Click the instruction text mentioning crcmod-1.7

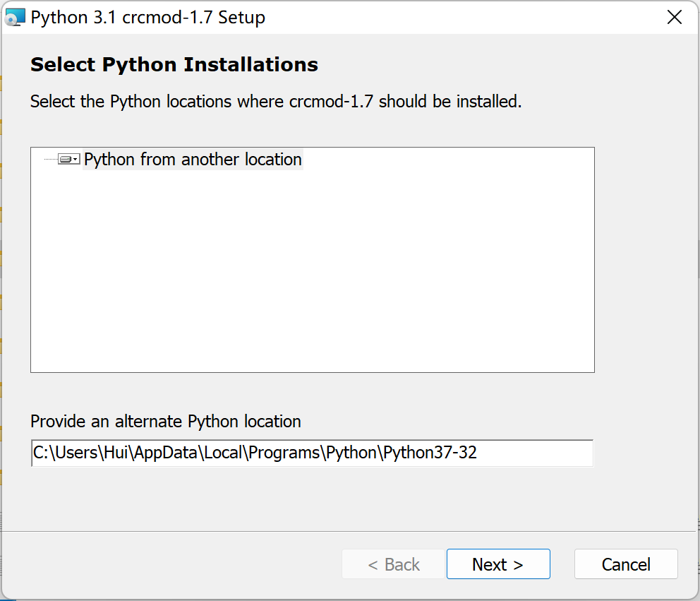click(276, 102)
